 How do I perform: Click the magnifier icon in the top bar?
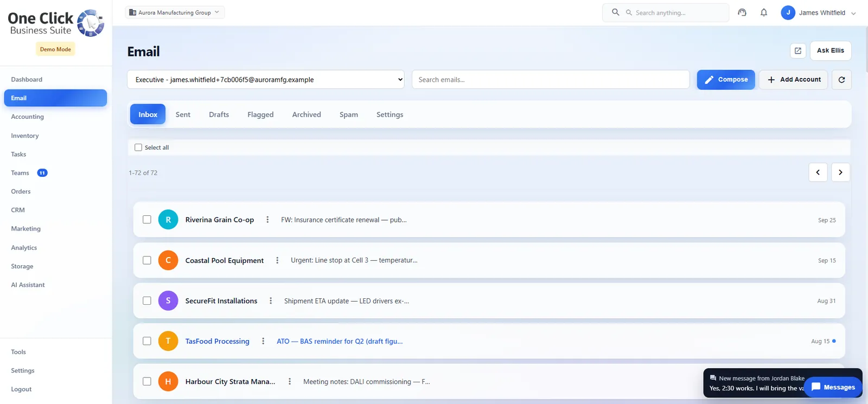616,12
